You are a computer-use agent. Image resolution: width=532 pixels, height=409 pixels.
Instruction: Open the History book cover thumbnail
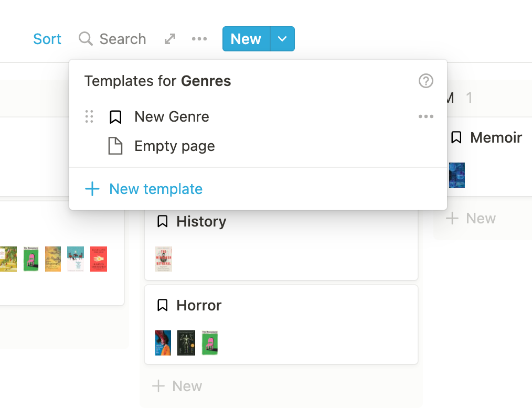(164, 259)
